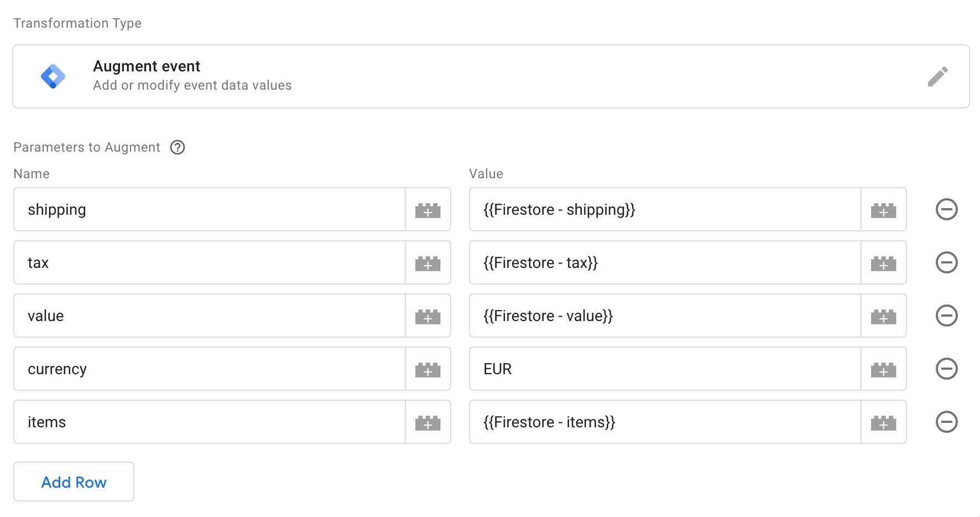This screenshot has width=980, height=517.
Task: Delete the value parameter row
Action: click(946, 316)
